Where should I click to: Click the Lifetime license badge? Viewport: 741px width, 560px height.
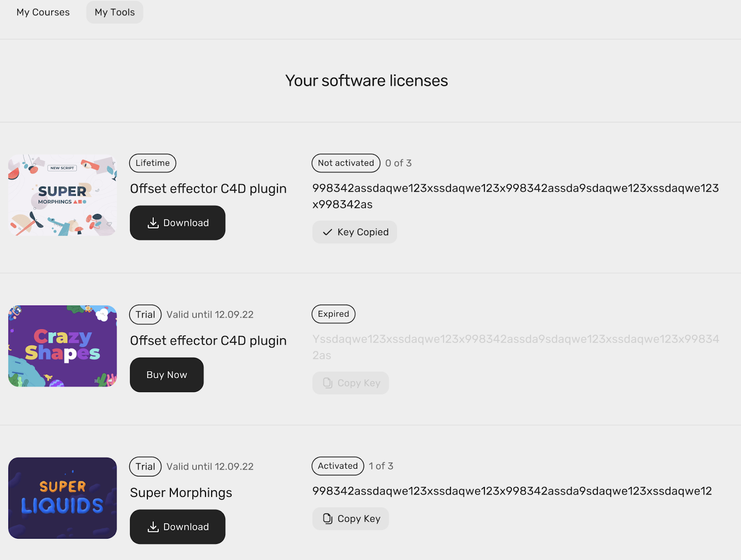tap(152, 163)
